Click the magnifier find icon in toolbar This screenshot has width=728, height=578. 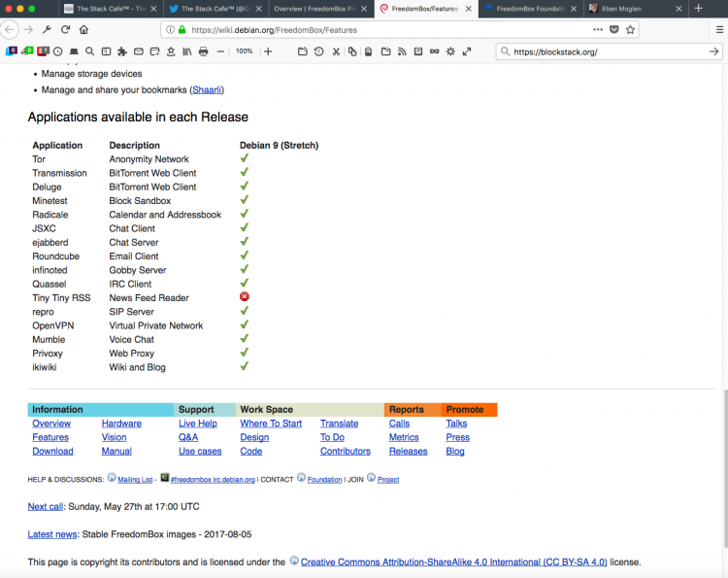point(89,51)
